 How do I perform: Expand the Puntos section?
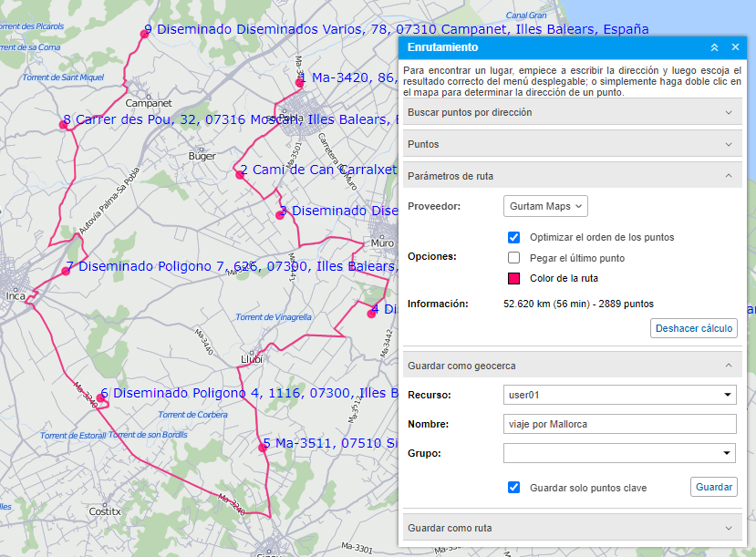point(573,144)
